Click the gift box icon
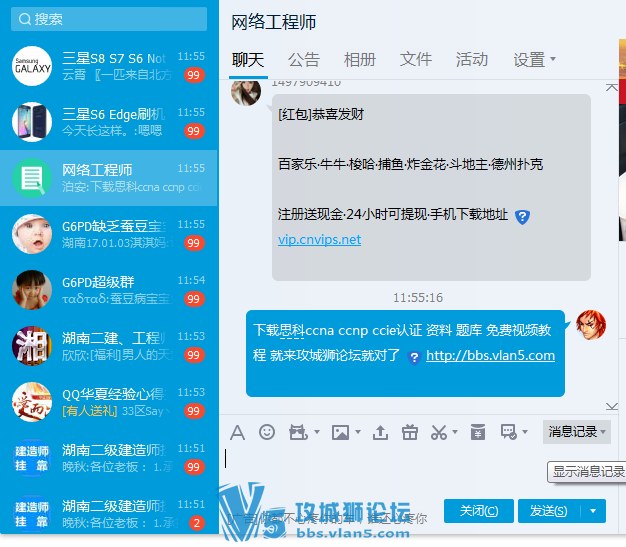This screenshot has width=626, height=547. 409,432
